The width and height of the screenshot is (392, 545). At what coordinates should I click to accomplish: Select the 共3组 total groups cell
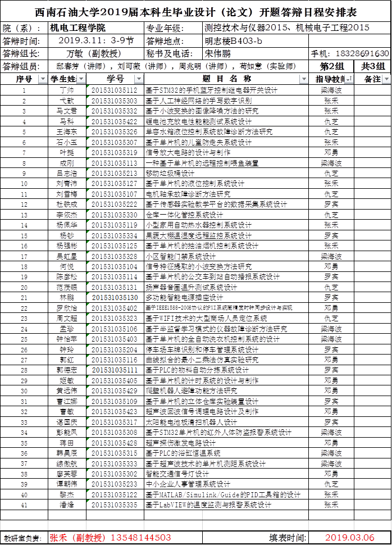tap(373, 67)
